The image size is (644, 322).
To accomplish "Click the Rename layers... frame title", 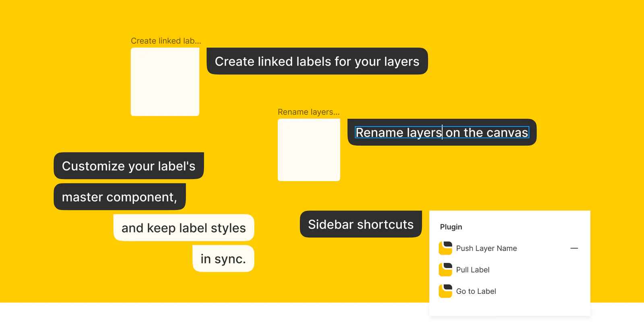I will tap(309, 112).
